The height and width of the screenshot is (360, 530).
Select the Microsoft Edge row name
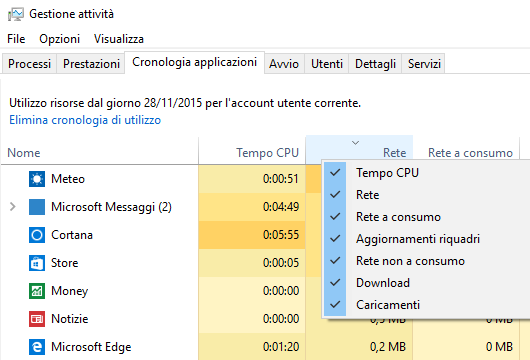click(91, 347)
